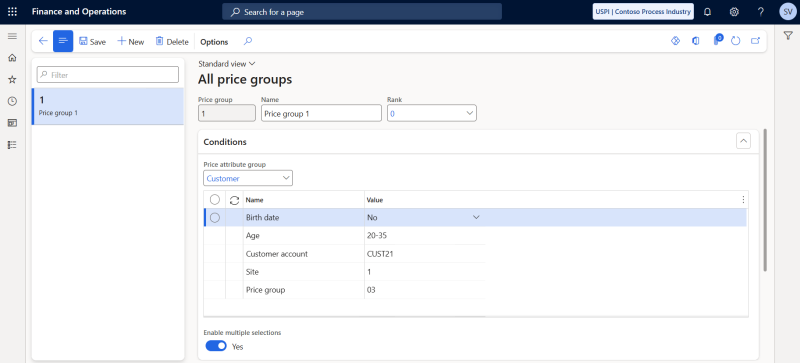Image resolution: width=800 pixels, height=363 pixels.
Task: Select the Birth date row radio button
Action: point(215,217)
